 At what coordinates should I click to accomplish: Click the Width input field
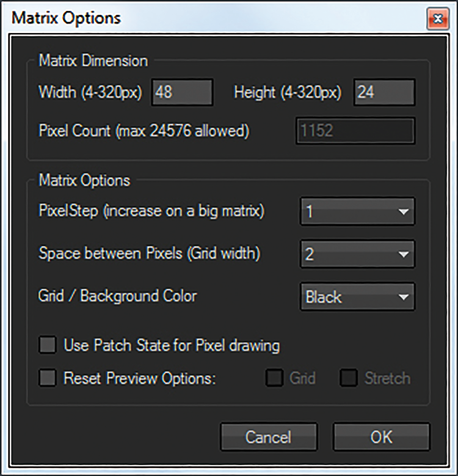coord(183,92)
